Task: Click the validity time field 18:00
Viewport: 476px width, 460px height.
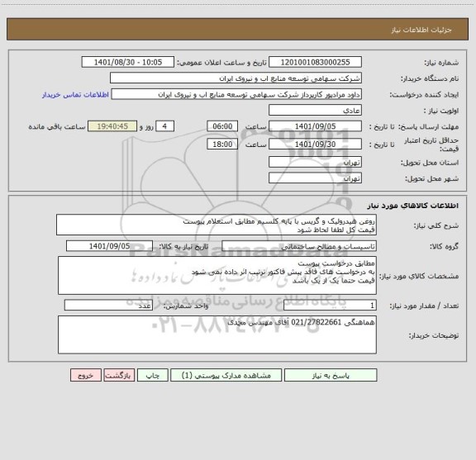Action: [x=222, y=145]
